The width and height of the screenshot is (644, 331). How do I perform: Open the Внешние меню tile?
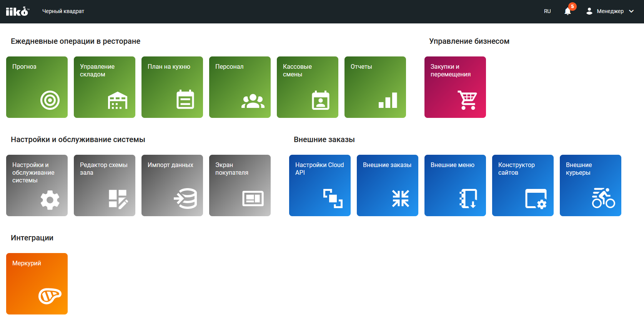click(x=455, y=185)
